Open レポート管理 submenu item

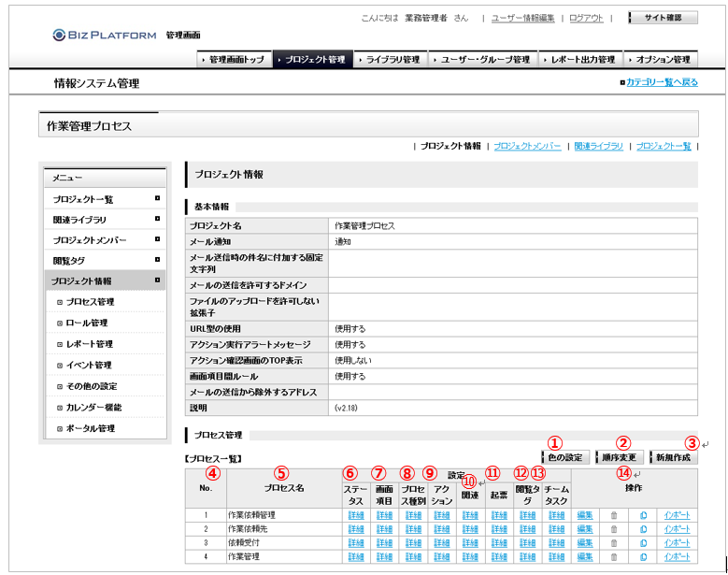tap(90, 344)
